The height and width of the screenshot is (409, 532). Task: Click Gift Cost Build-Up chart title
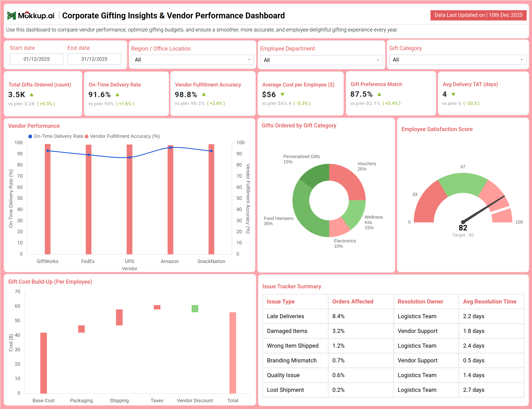50,282
